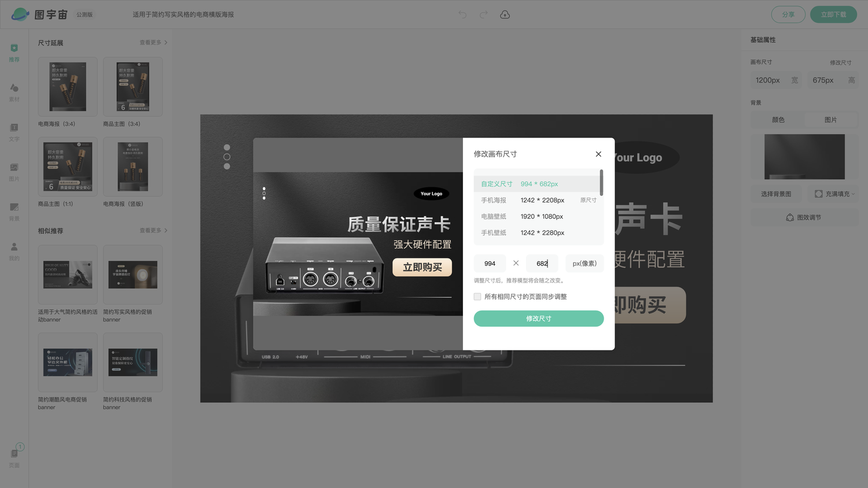Open the 简约潮酷风电商促销 banner template
Image resolution: width=868 pixels, height=488 pixels.
(x=68, y=363)
